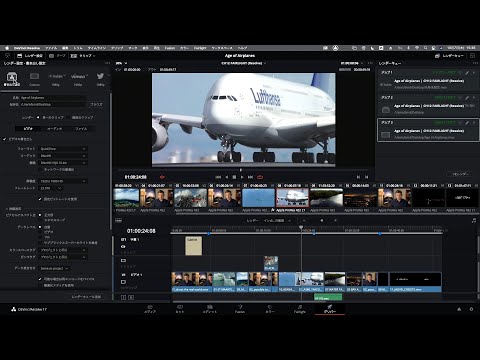480x360 pixels.
Task: Click Add to Render Queue button
Action: [86, 296]
